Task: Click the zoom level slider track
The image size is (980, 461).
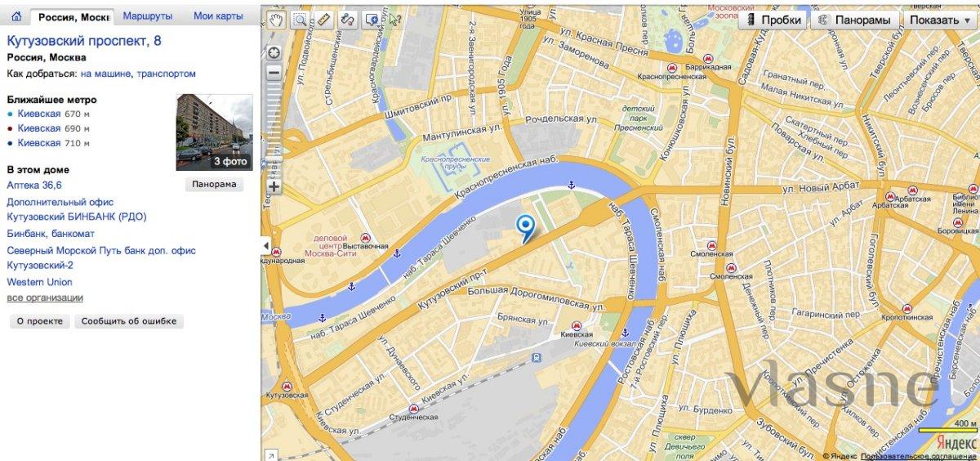Action: (x=274, y=129)
